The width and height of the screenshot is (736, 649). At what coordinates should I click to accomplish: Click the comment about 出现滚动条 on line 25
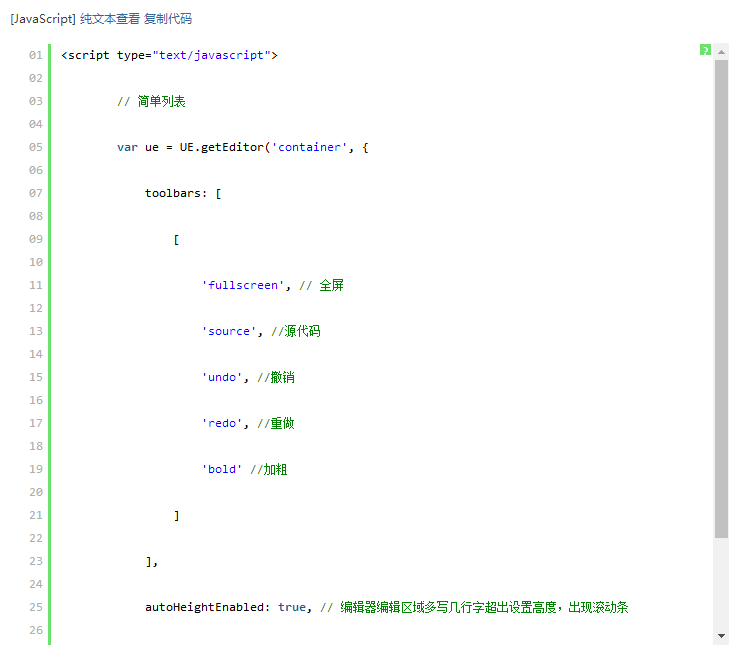point(474,607)
